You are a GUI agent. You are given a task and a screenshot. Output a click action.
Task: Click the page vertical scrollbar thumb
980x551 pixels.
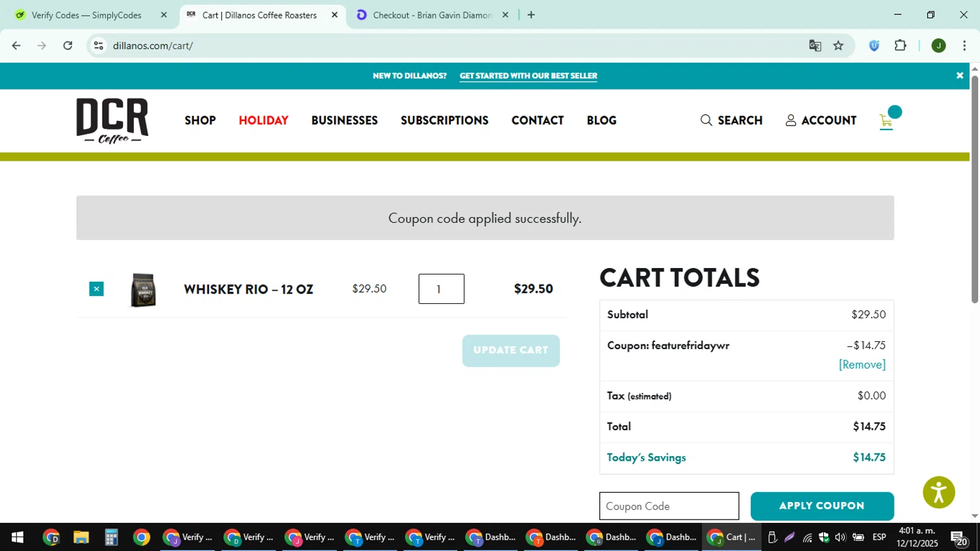point(974,190)
